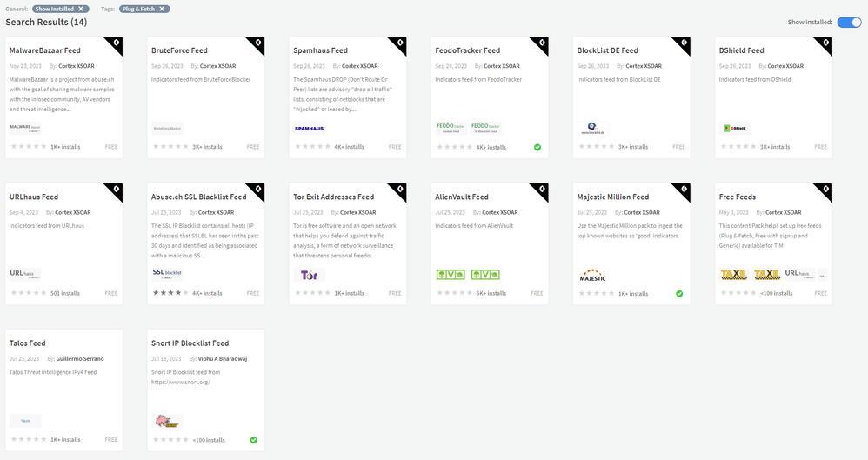Expand more logos in Free Feeds card

tap(823, 275)
